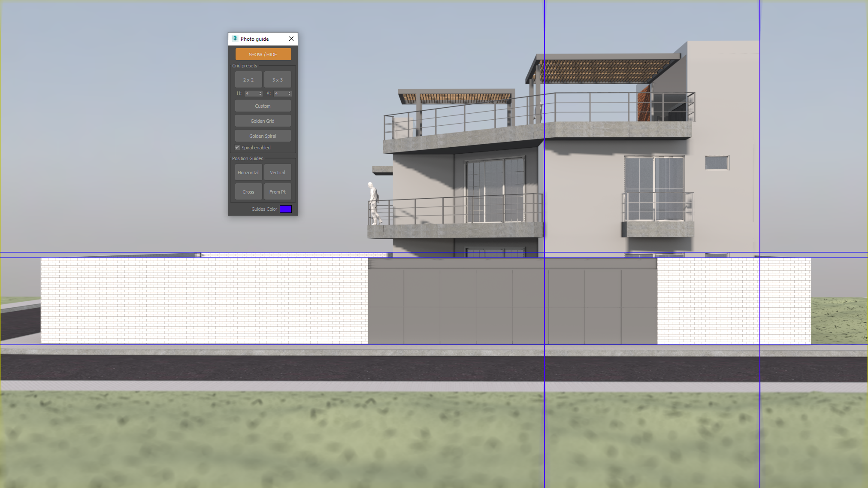Close the Photo guide dialog
This screenshot has height=488, width=868.
tap(291, 39)
